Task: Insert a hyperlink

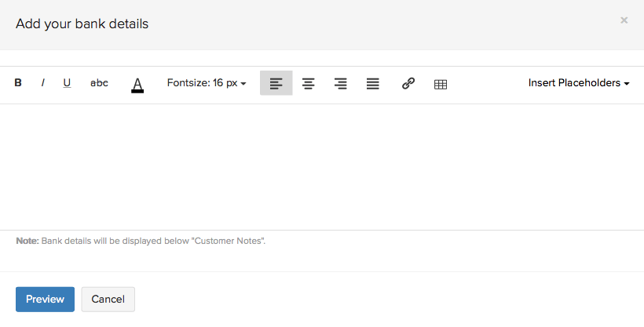Action: pyautogui.click(x=408, y=83)
